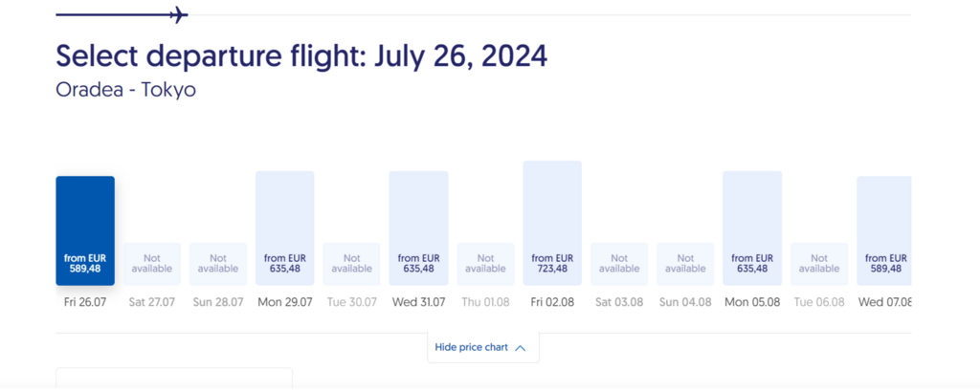Click Tue 30.07 Not available tile
The image size is (980, 391).
(351, 264)
